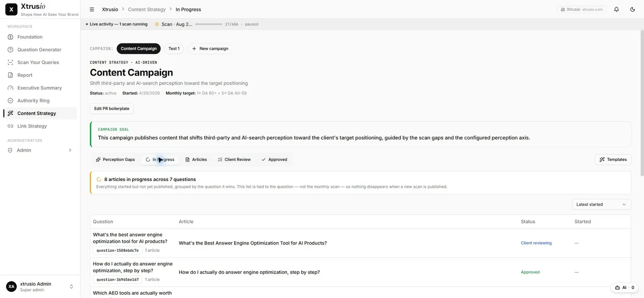Screen dimensions: 644x298
Task: Open Question Generator in sidebar
Action: coord(40,50)
